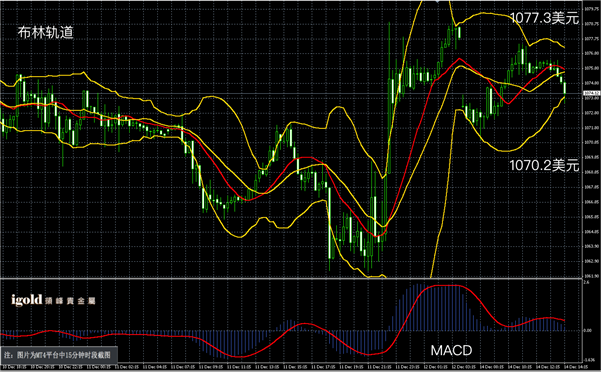601x372 pixels.
Task: Click the MACD 0.00 scale label
Action: pyautogui.click(x=588, y=330)
